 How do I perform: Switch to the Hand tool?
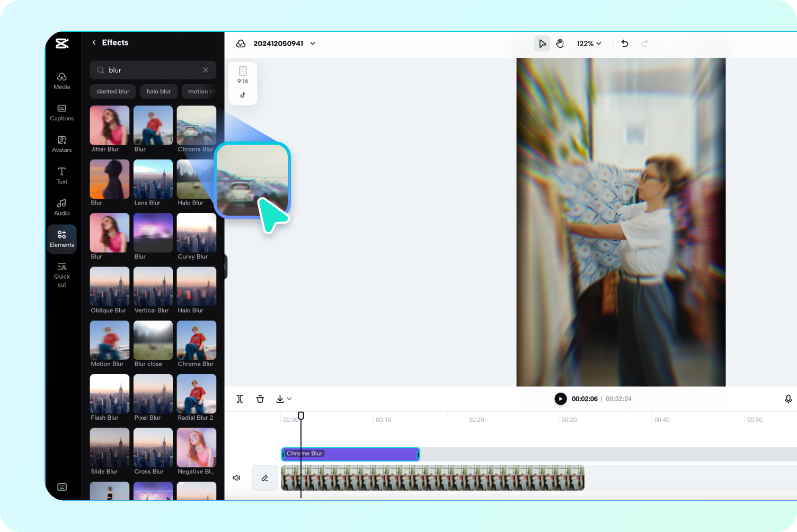coord(560,43)
